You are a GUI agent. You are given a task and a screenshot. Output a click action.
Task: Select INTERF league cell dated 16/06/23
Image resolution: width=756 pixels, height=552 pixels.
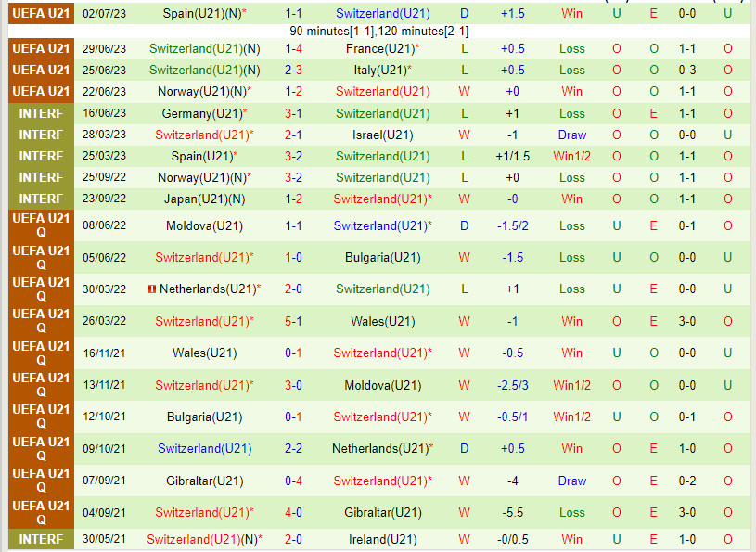pos(42,114)
